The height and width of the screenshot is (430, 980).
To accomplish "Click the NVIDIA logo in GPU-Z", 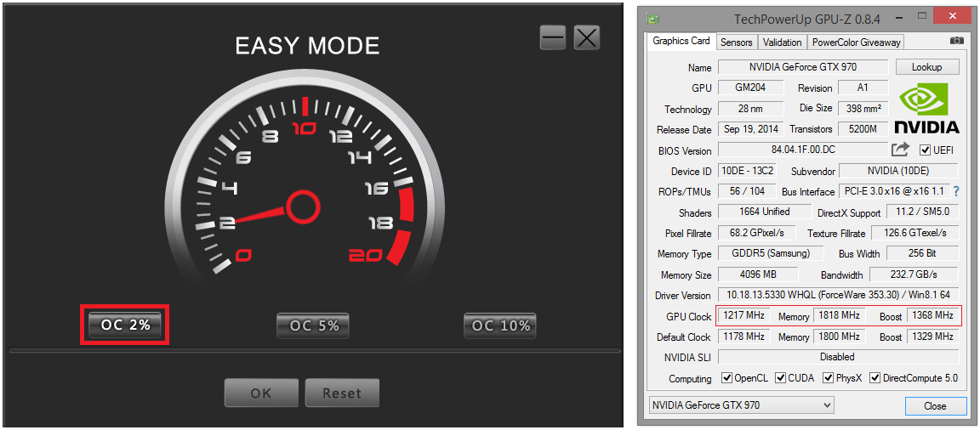I will point(927,109).
